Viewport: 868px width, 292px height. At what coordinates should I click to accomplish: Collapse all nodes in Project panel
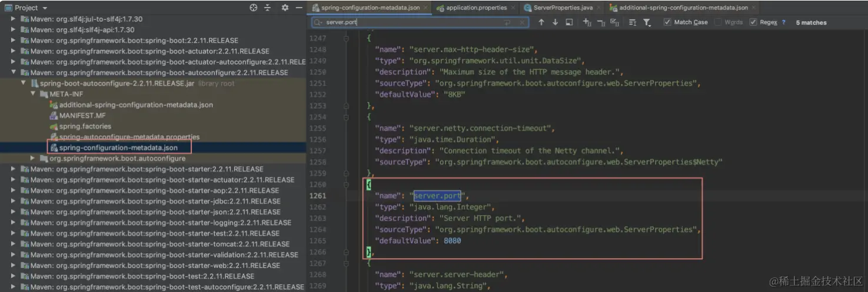click(x=268, y=8)
